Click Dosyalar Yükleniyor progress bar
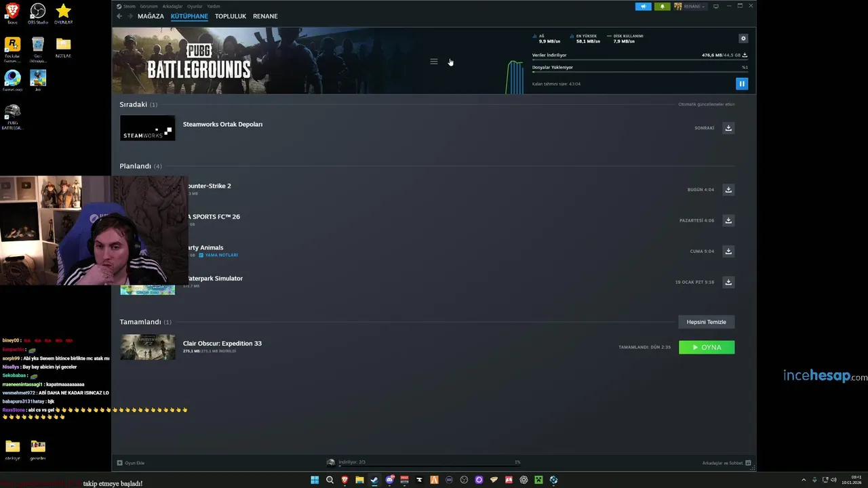 pos(639,70)
